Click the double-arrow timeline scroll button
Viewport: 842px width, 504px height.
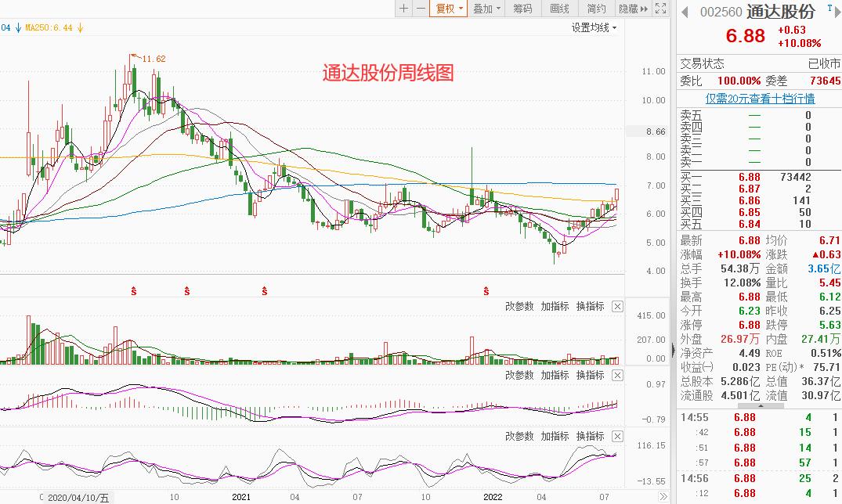pyautogui.click(x=663, y=496)
